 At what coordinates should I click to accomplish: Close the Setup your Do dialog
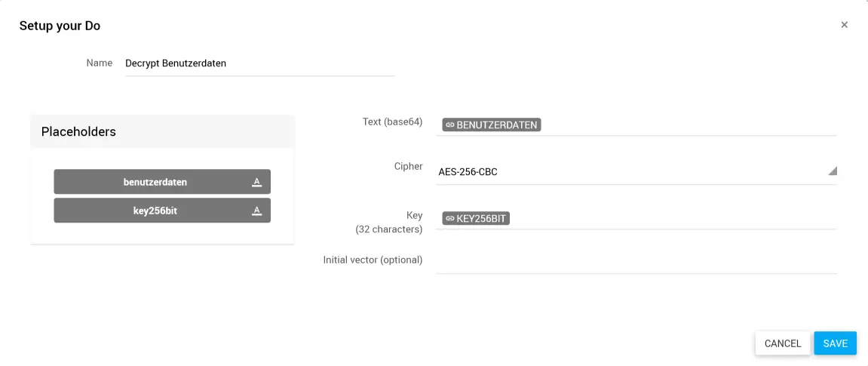(844, 25)
